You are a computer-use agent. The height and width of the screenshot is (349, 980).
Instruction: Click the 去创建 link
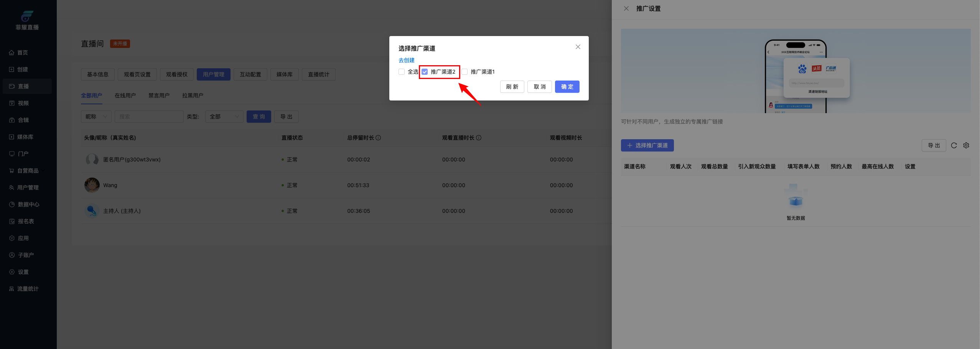[406, 60]
